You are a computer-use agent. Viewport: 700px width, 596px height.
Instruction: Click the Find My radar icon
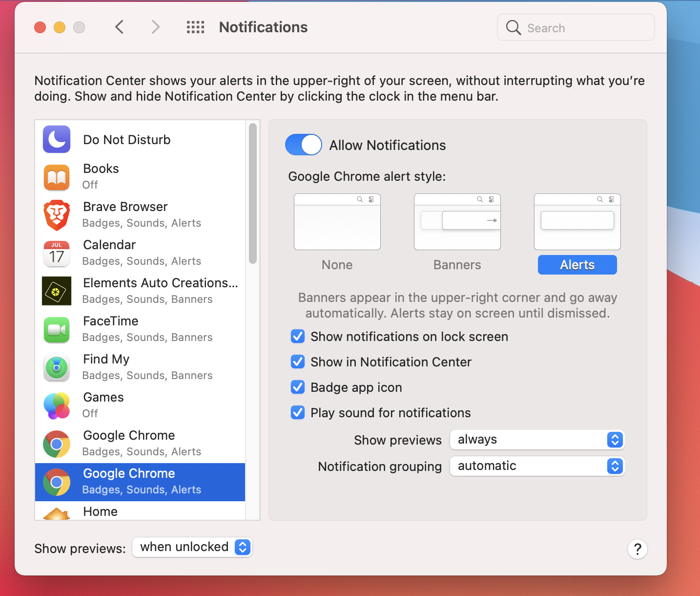(x=57, y=368)
